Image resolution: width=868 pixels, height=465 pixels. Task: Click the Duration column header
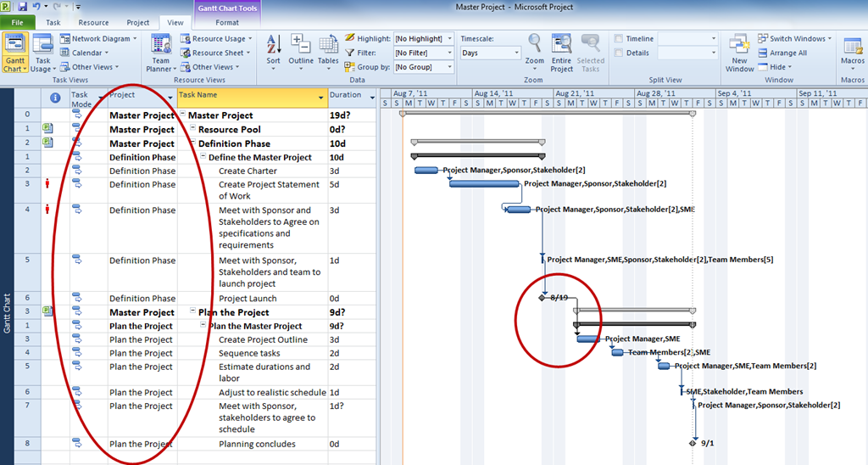pos(352,98)
